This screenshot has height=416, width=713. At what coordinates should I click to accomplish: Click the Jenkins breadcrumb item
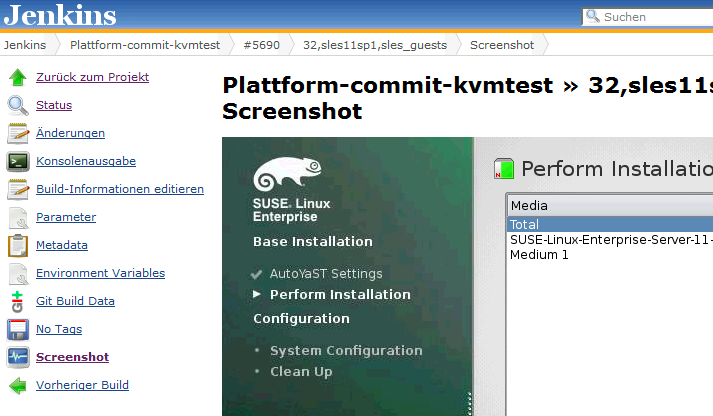point(25,45)
